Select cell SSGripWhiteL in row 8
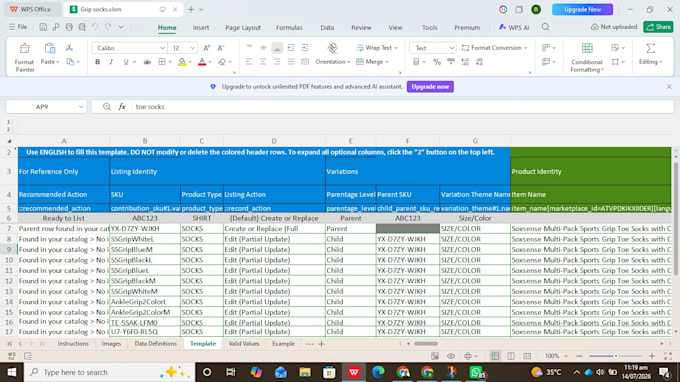680x382 pixels. (145, 239)
